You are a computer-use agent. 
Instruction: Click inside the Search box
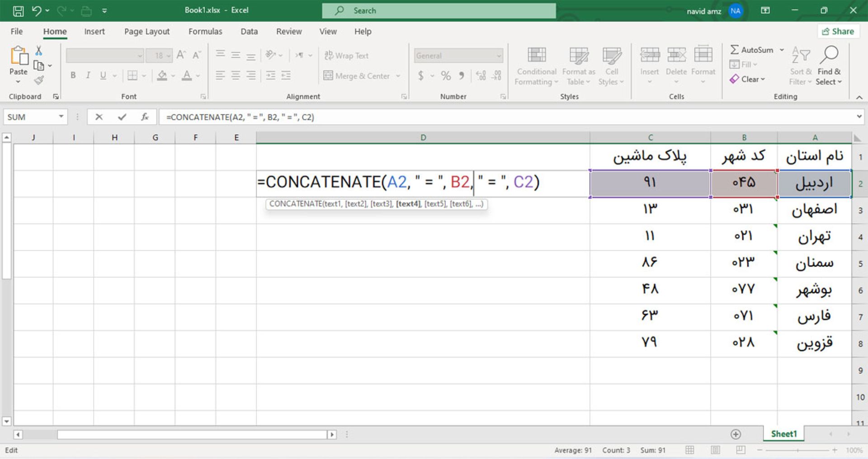[439, 10]
